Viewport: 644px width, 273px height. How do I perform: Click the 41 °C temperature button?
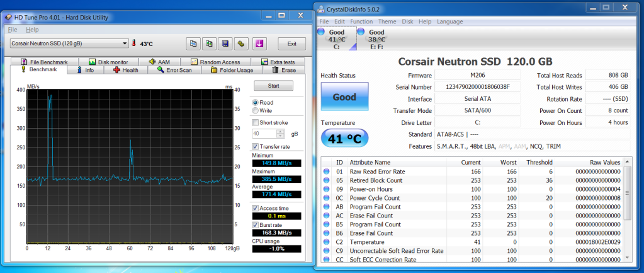344,139
